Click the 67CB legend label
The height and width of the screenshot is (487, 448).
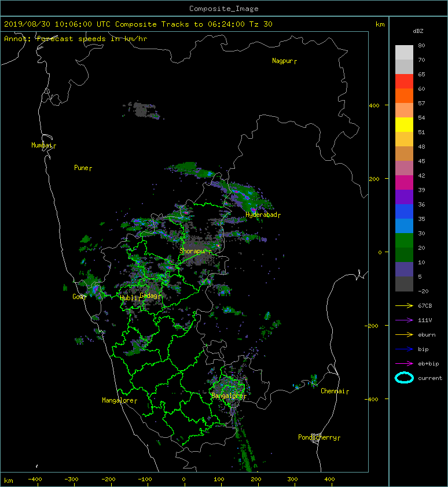point(425,306)
